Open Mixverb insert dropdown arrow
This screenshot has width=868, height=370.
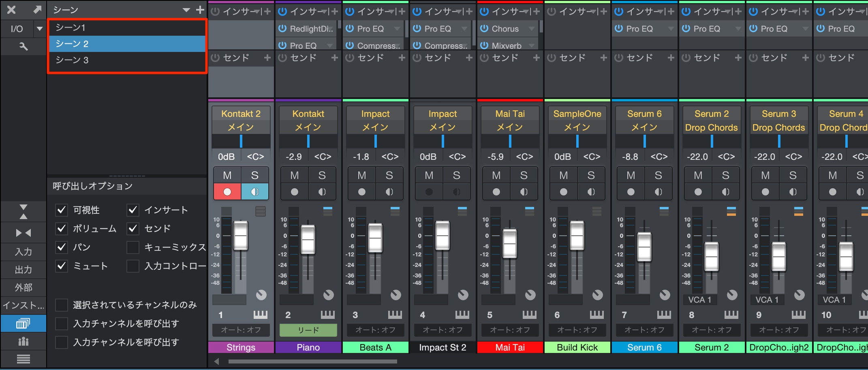click(x=531, y=45)
